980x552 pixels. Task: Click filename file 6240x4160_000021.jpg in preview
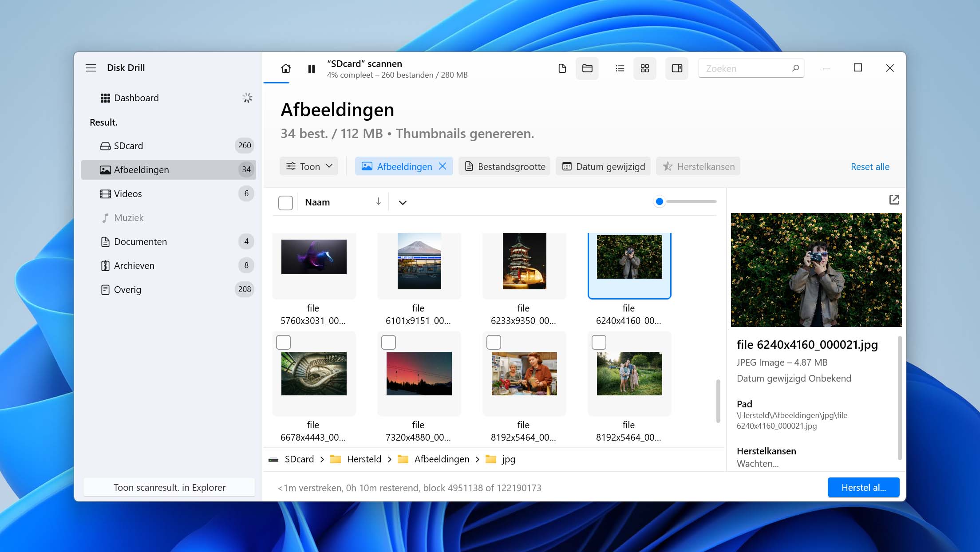pyautogui.click(x=807, y=345)
